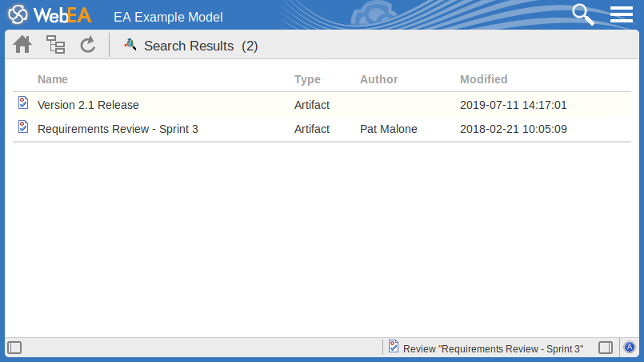Click the active review in status bar

coord(492,348)
